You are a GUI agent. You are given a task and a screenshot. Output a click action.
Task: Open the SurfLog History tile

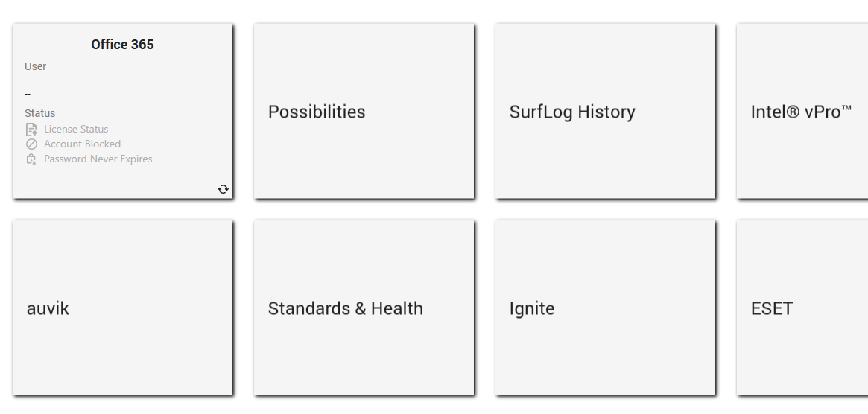click(605, 111)
